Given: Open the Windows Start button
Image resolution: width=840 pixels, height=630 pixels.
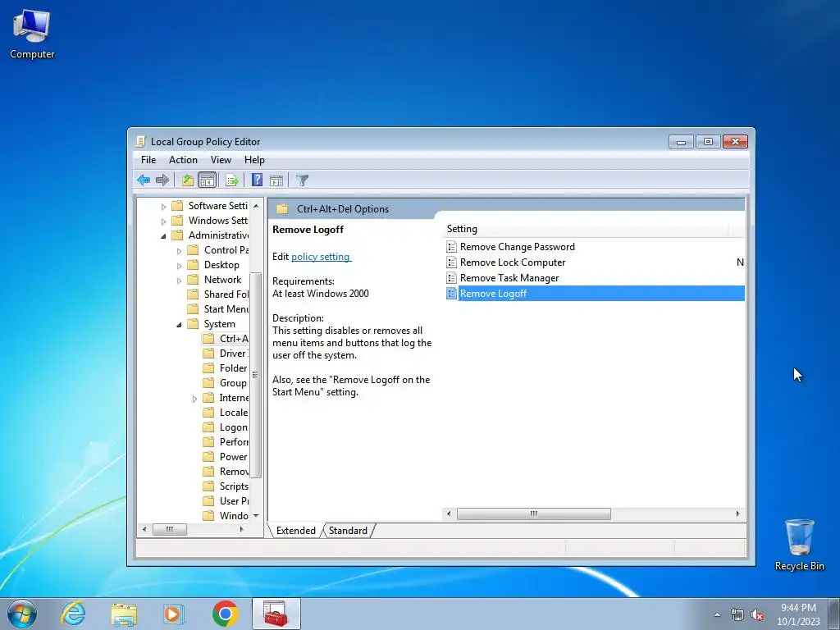Looking at the screenshot, I should [x=22, y=614].
